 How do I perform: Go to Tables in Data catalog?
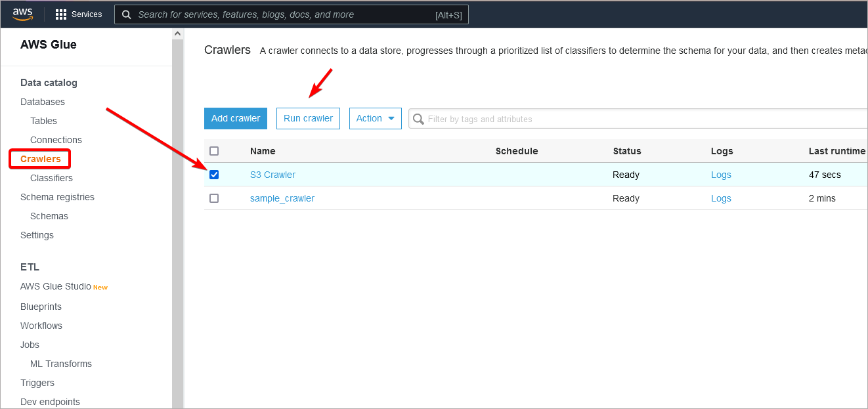click(x=43, y=121)
